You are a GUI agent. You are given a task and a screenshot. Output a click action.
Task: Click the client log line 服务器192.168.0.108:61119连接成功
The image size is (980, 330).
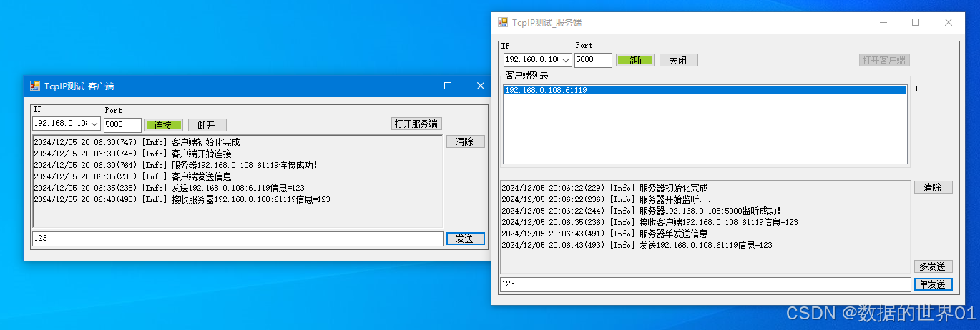175,165
